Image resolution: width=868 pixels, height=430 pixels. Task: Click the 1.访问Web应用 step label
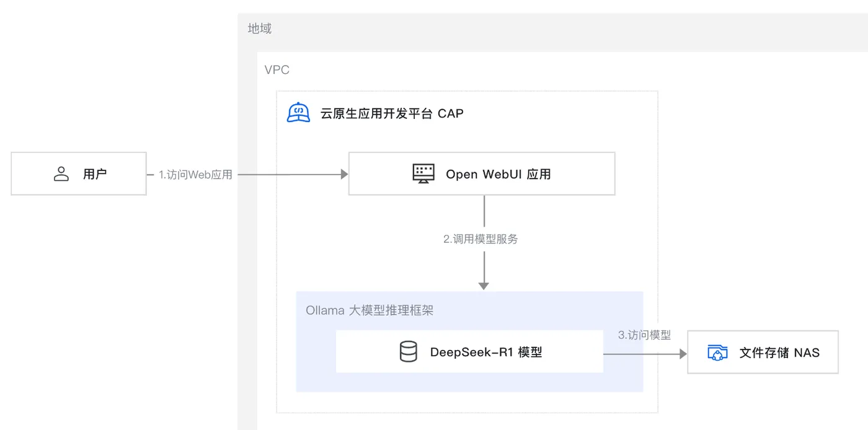195,175
